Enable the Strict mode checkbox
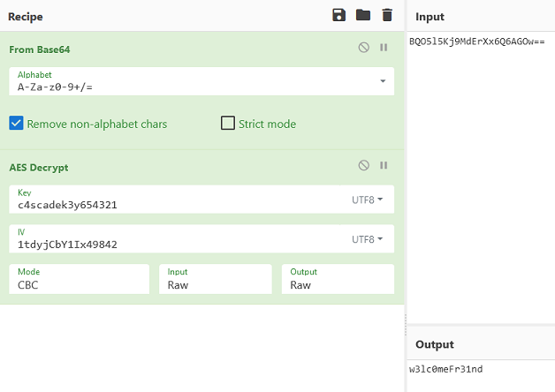The width and height of the screenshot is (555, 392). [x=228, y=124]
